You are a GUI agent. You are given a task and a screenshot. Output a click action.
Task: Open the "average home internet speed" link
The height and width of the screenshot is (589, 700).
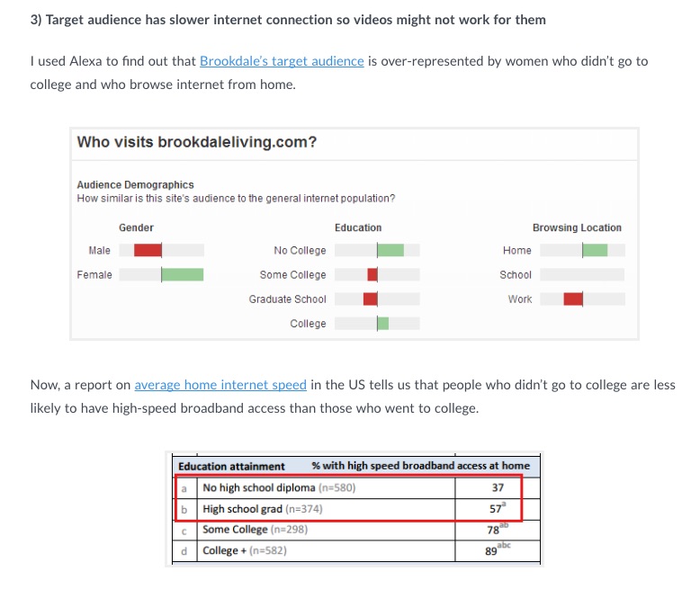point(220,385)
